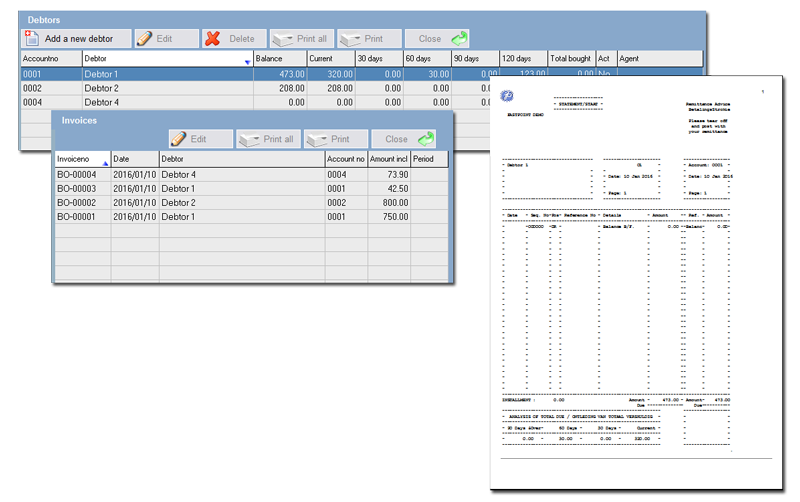Open the Debtor column sort dropdown arrow

pyautogui.click(x=247, y=62)
